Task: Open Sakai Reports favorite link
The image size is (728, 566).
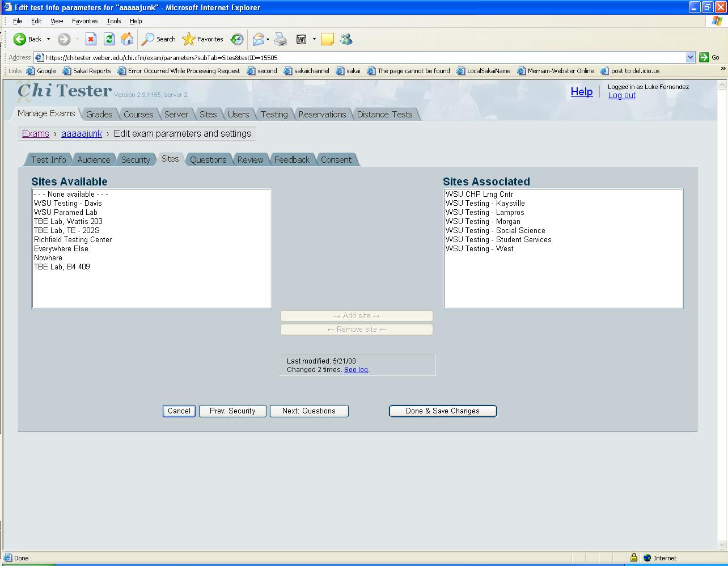Action: 87,71
